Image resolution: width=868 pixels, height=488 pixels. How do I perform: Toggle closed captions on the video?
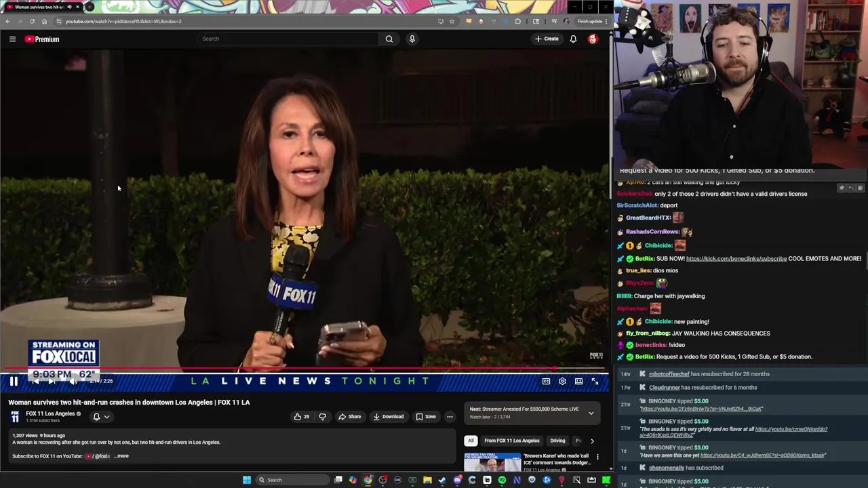click(546, 382)
